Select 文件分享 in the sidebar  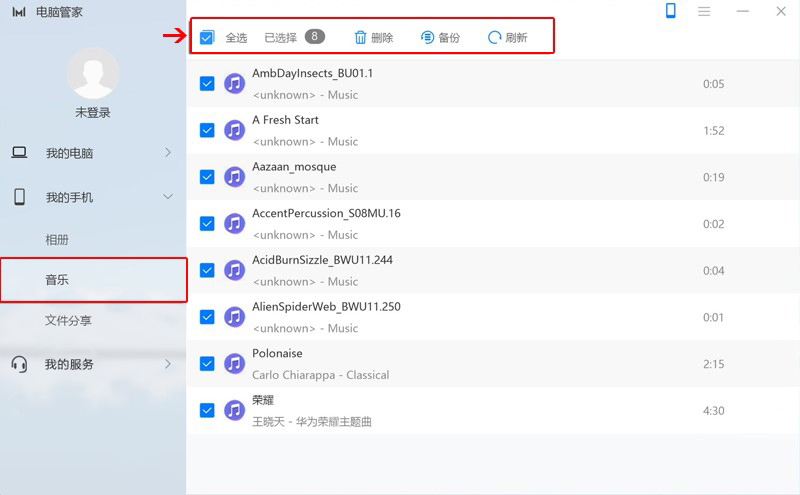68,321
